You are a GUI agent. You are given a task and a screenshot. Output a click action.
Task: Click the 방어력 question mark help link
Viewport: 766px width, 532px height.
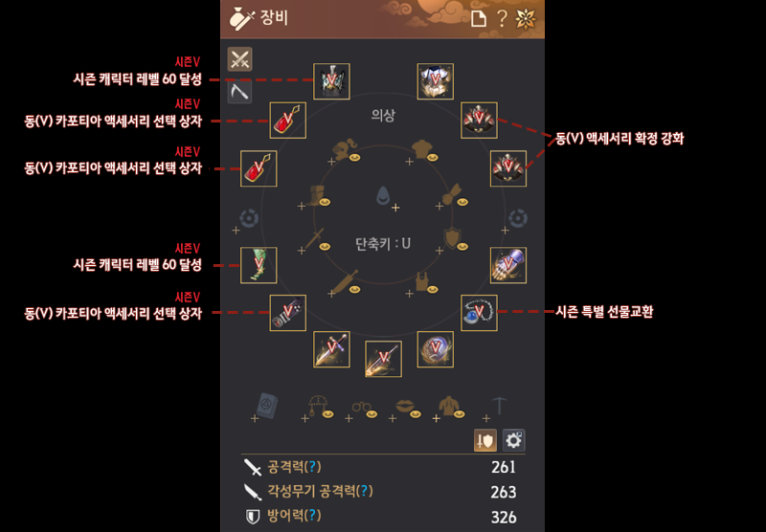[313, 516]
